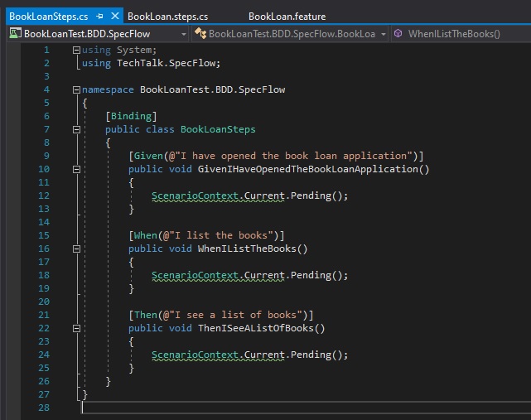Screen dimensions: 531x420
Task: Click ScenarioContext on line 12
Action: point(195,196)
